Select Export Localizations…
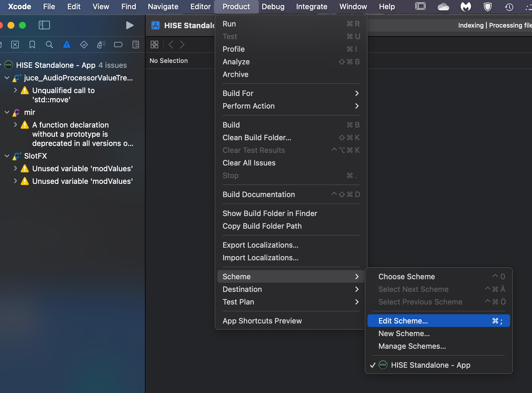 291,245
